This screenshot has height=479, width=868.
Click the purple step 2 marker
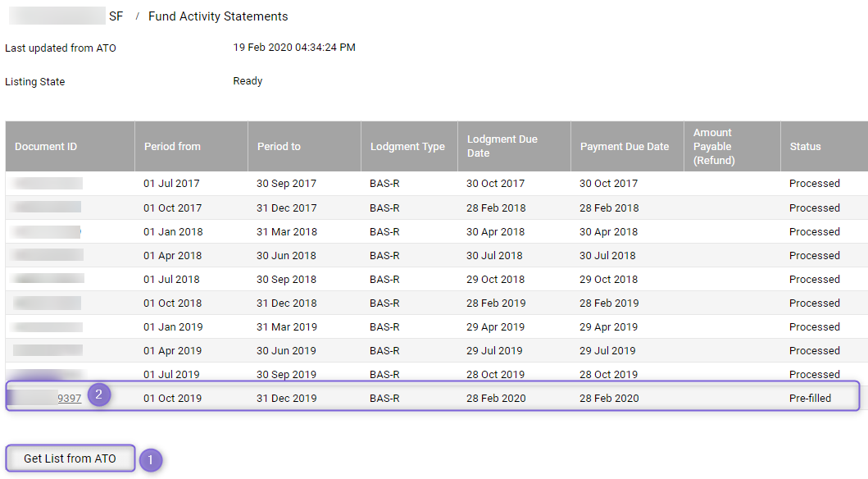99,395
